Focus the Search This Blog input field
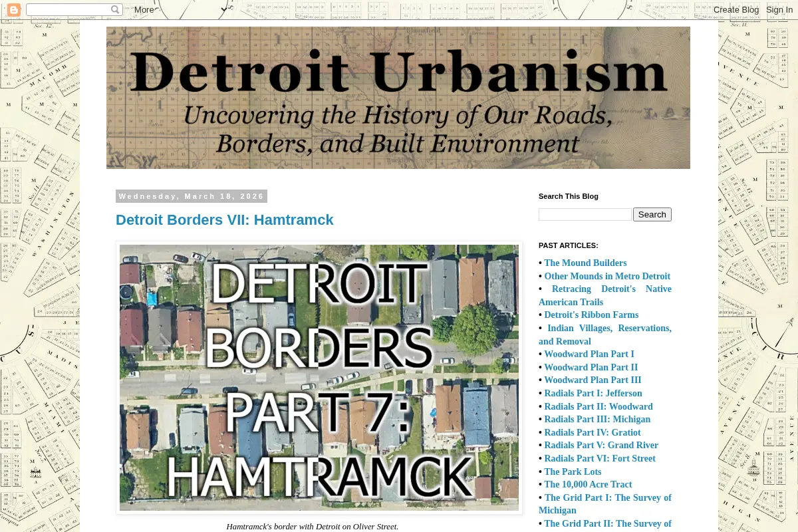This screenshot has width=798, height=532. (x=585, y=214)
